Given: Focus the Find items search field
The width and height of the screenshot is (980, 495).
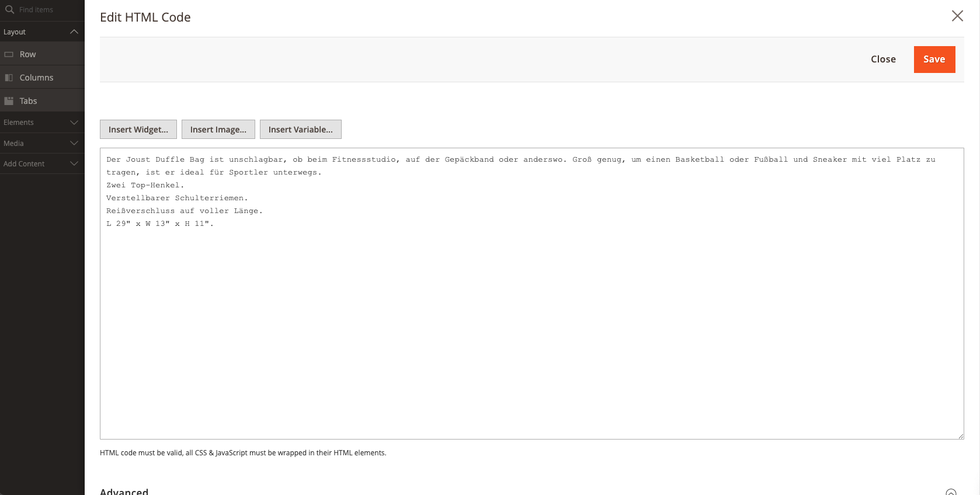Looking at the screenshot, I should pos(47,10).
